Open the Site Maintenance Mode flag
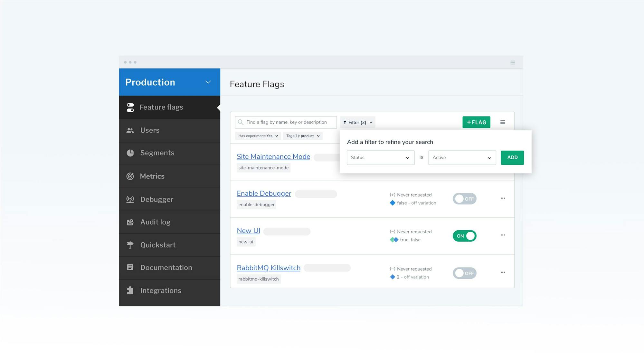The image size is (644, 362). point(273,156)
